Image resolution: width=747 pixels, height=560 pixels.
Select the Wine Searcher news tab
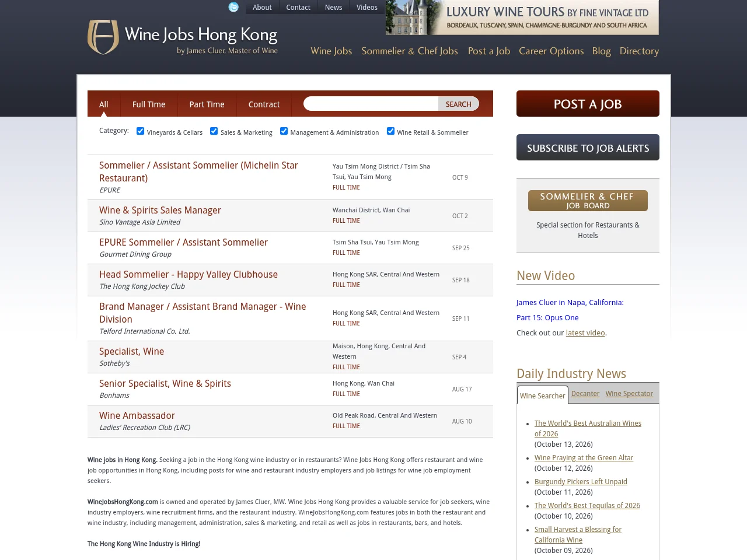pyautogui.click(x=543, y=395)
